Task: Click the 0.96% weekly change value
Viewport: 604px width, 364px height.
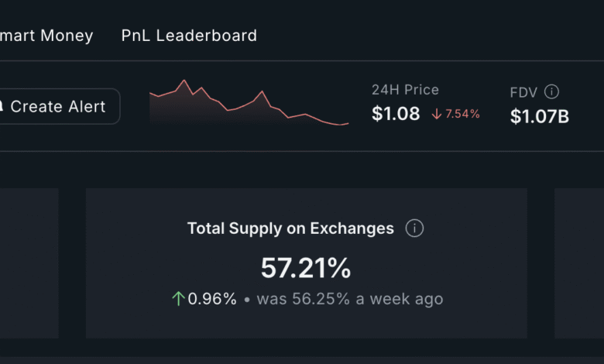Action: coord(212,299)
